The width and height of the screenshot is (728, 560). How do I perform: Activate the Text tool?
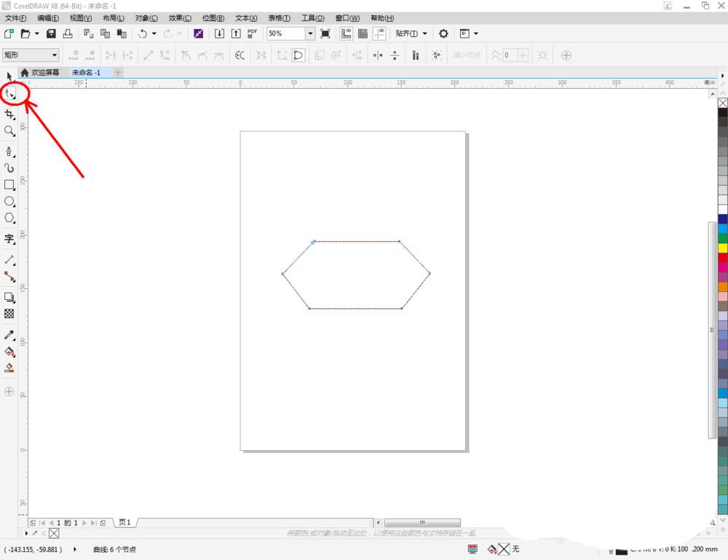tap(9, 239)
